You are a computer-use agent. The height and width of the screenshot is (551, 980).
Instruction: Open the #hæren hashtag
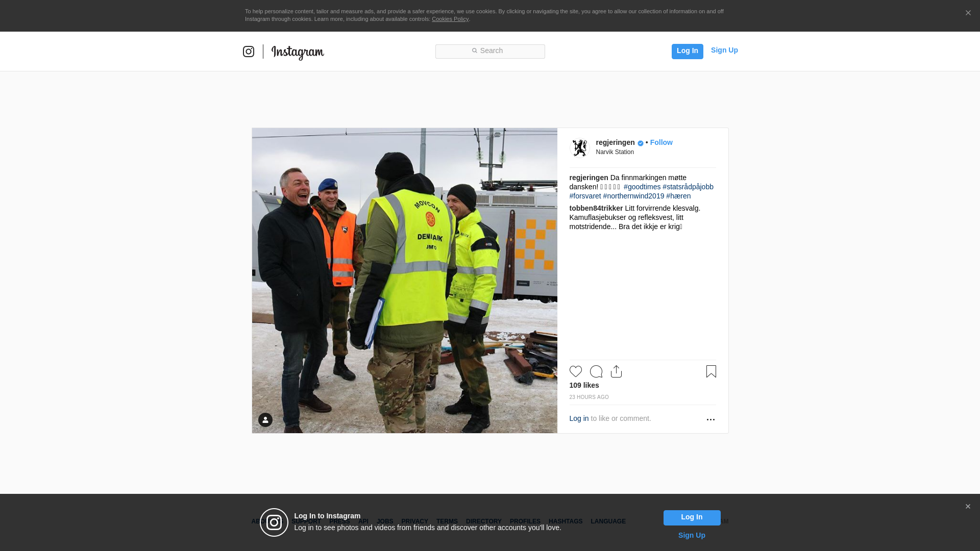point(678,196)
